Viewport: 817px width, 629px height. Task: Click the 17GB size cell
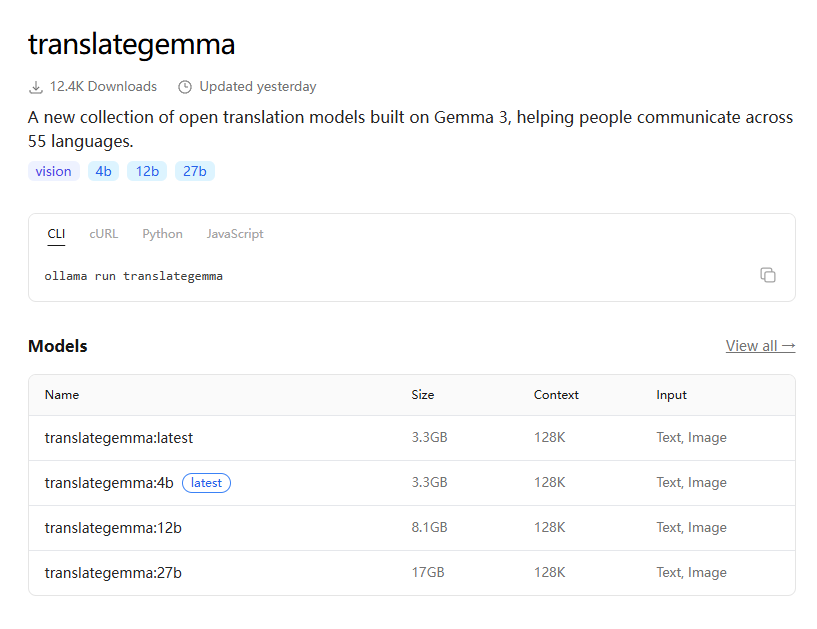coord(428,572)
